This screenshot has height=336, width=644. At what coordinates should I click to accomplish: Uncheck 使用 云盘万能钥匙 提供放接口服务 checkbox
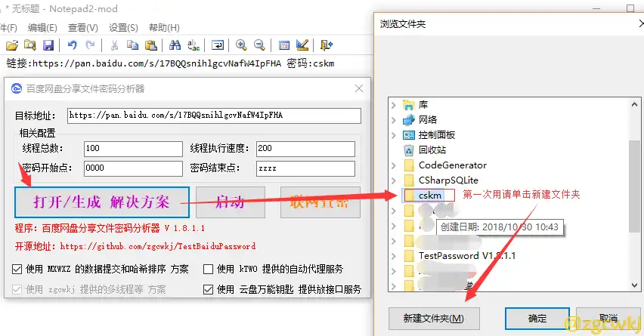click(x=208, y=290)
